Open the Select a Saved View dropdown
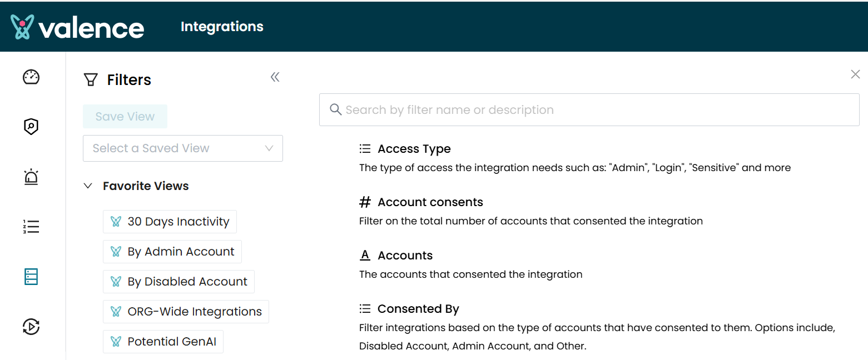Image resolution: width=868 pixels, height=360 pixels. point(182,148)
